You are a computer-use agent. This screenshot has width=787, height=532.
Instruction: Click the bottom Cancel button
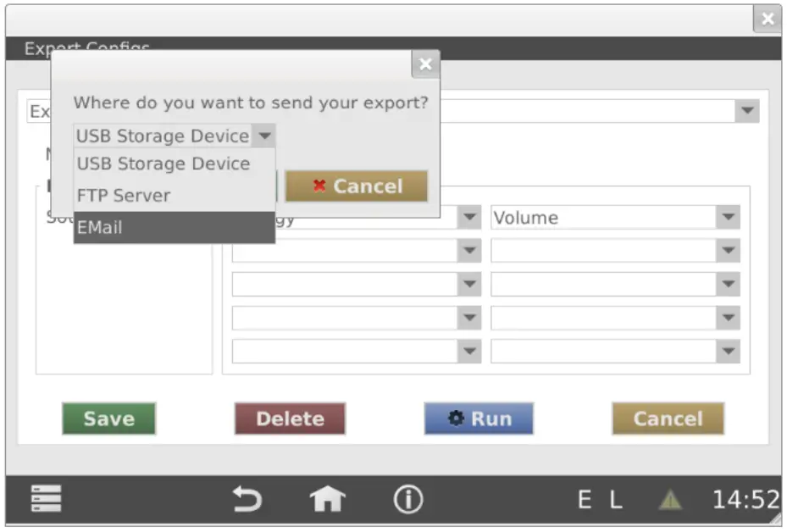[x=668, y=418]
